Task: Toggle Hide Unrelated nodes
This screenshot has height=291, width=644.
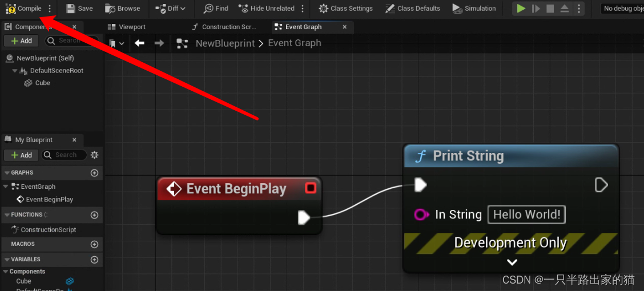Action: coord(267,8)
